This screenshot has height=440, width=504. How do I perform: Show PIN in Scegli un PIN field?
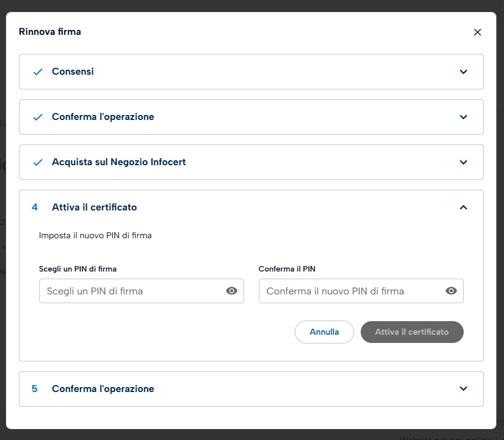click(232, 291)
